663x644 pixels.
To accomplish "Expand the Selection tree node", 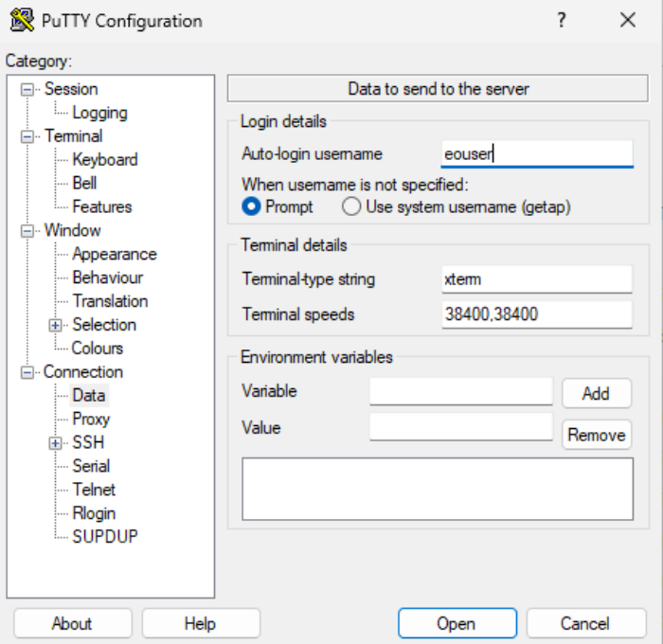I will [56, 325].
